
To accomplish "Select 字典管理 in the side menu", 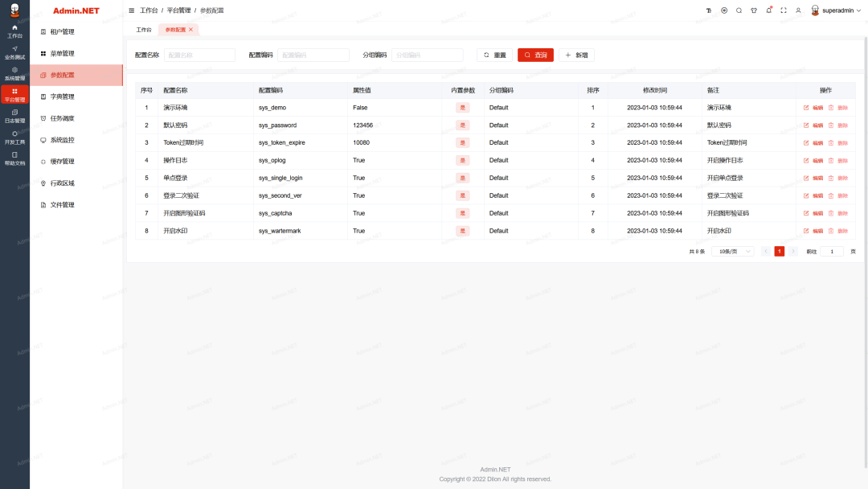I will point(62,97).
